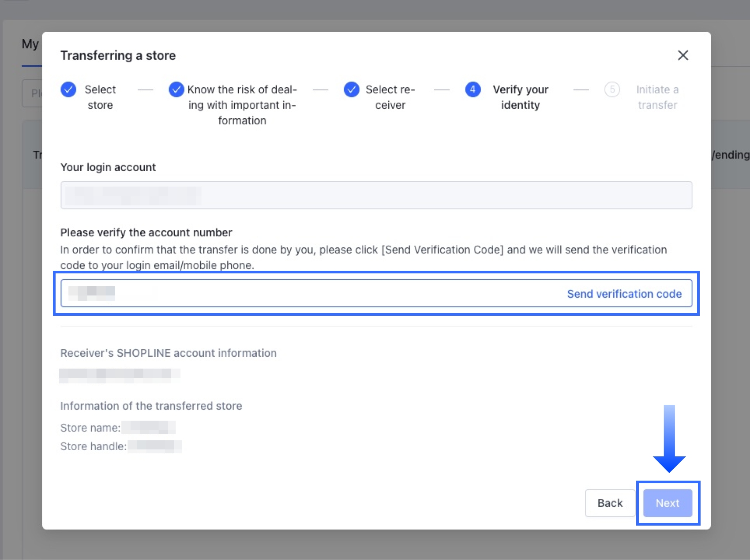Click the step 4 number circle
The image size is (750, 560).
[x=472, y=90]
